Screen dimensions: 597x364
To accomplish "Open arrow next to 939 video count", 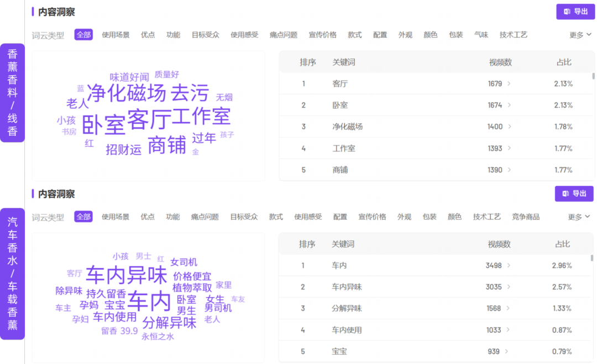I will click(x=506, y=351).
